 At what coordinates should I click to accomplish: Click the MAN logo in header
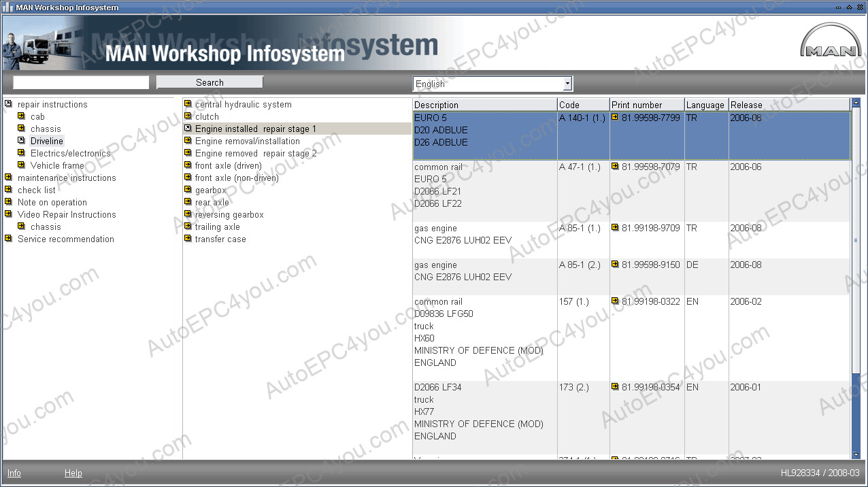click(x=830, y=42)
